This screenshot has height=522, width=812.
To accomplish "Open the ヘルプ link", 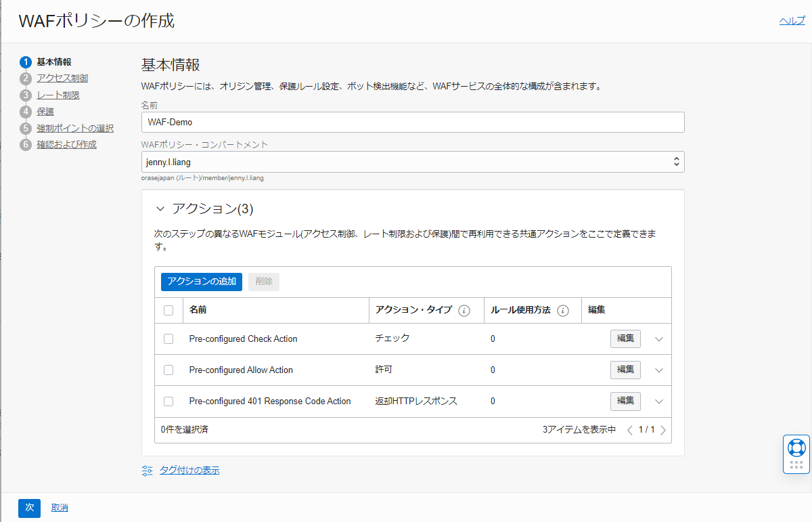I will tap(792, 21).
